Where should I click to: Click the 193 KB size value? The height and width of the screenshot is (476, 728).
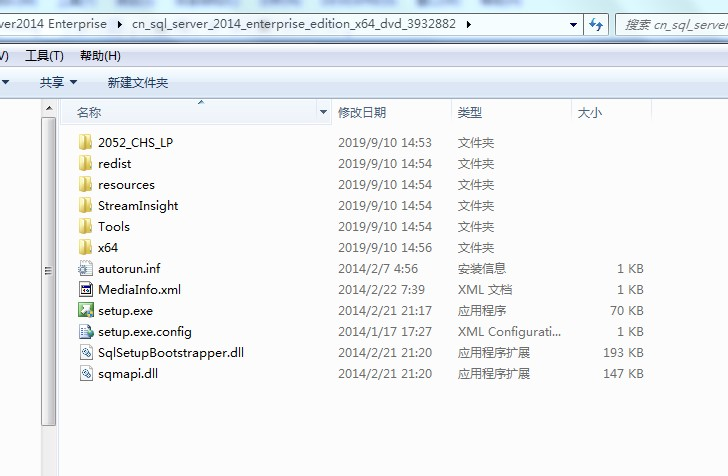(624, 352)
